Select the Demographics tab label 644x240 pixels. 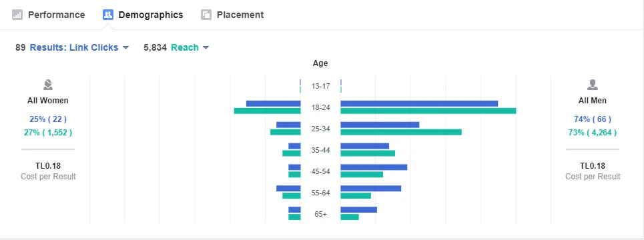click(151, 15)
